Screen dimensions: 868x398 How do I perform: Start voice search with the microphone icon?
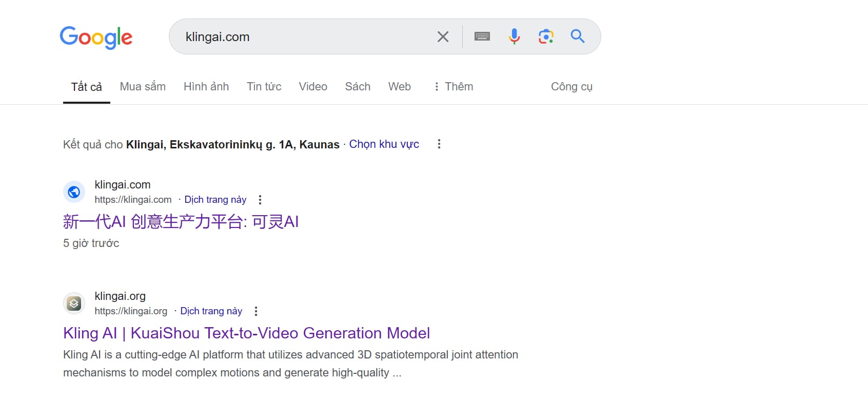coord(514,36)
